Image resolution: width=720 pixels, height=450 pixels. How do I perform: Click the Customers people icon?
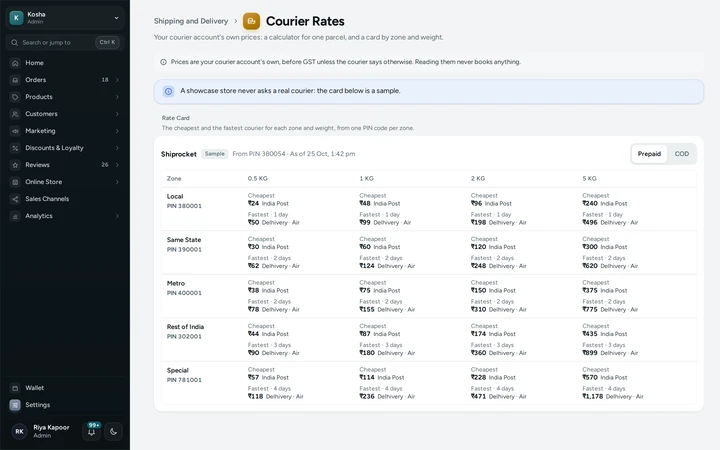click(15, 114)
